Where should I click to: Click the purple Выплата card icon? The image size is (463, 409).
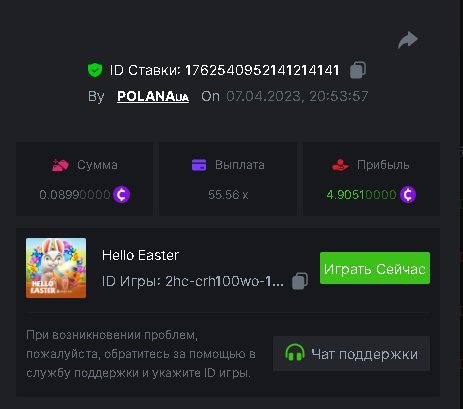(199, 165)
